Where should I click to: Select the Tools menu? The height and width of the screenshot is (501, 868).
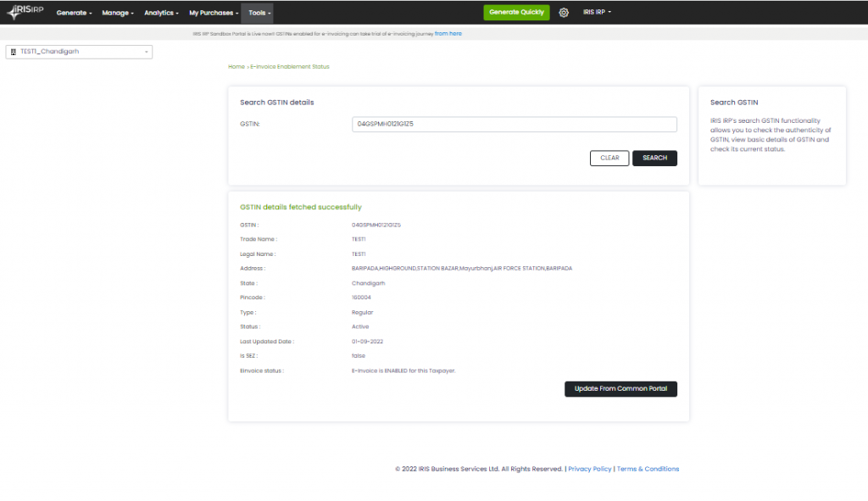click(x=257, y=13)
